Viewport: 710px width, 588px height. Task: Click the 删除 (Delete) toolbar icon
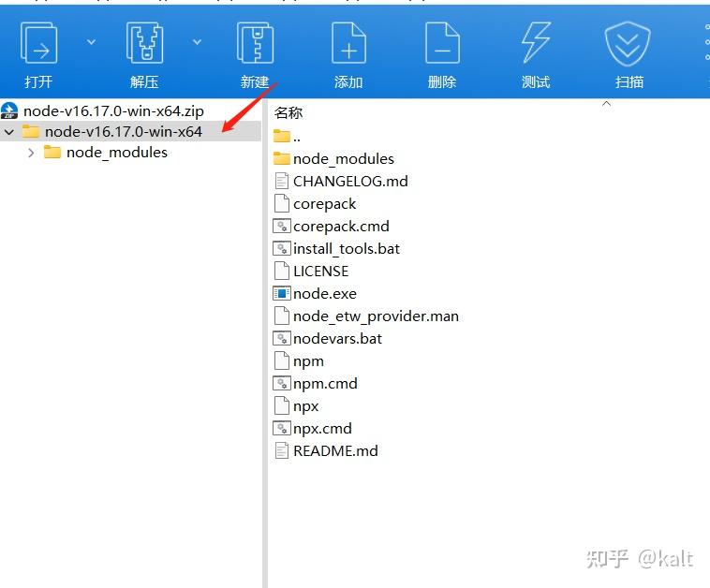[442, 42]
